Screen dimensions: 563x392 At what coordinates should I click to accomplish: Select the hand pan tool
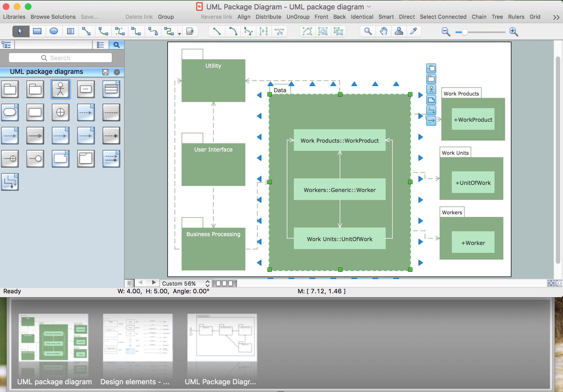383,31
